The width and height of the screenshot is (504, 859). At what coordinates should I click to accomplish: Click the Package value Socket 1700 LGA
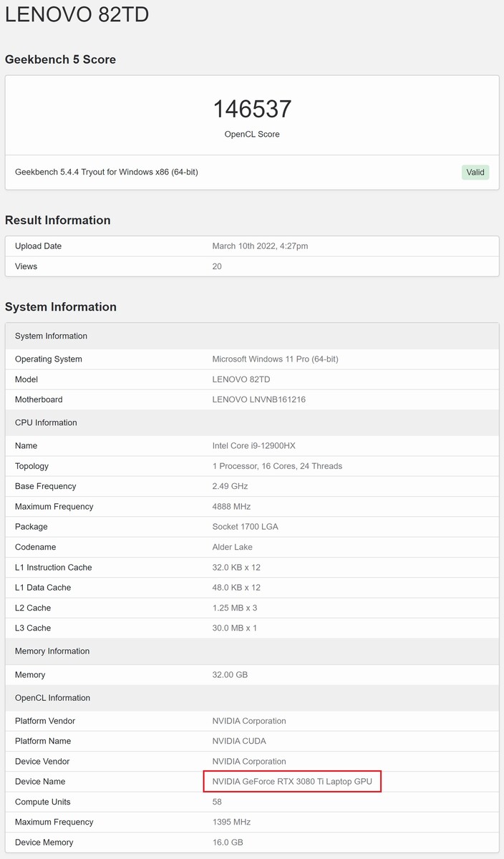click(x=246, y=527)
